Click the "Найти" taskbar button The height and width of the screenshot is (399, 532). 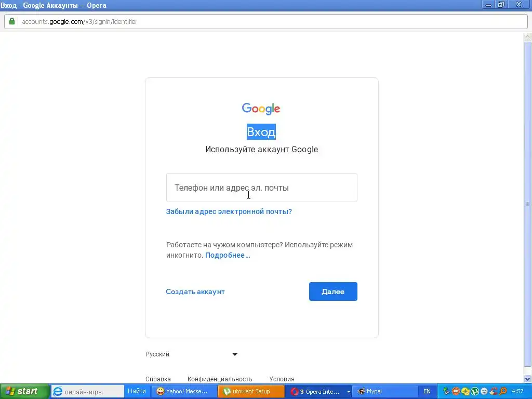click(x=137, y=391)
